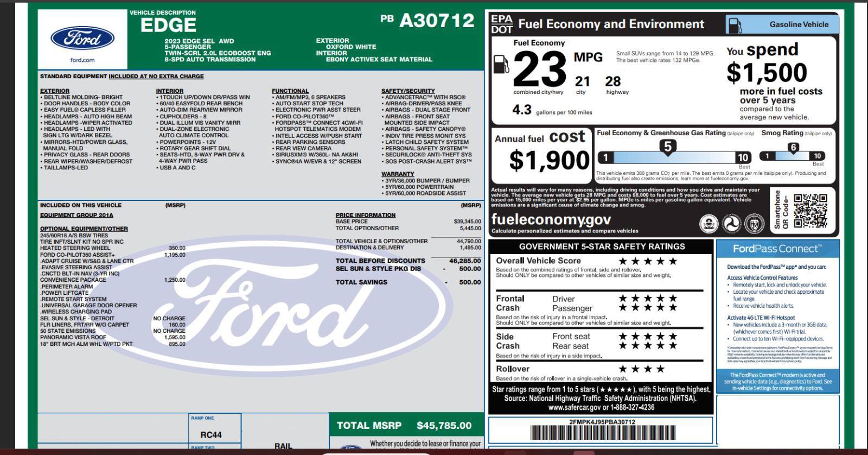The width and height of the screenshot is (868, 455).
Task: Click the base price $39,345.00
Action: coord(467,222)
